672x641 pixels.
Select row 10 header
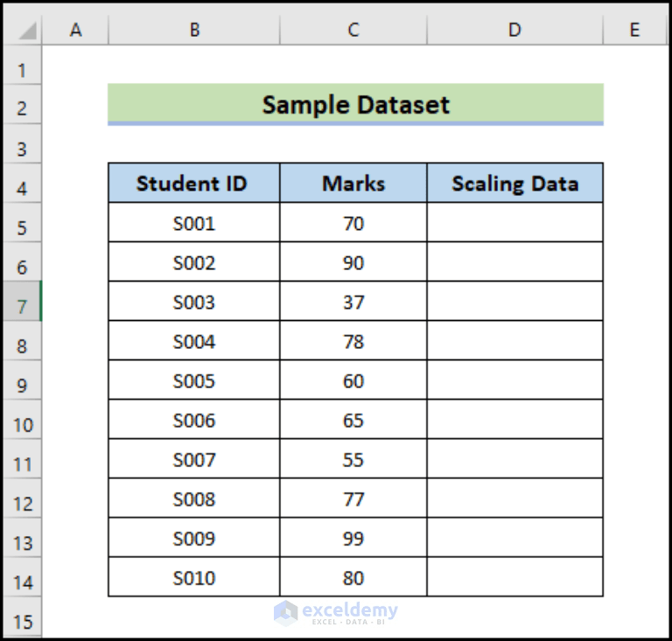coord(23,419)
